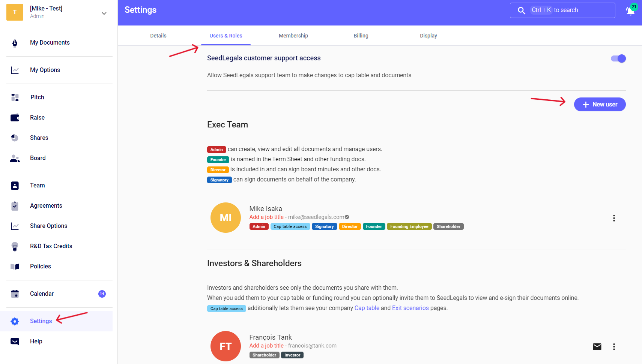The image size is (642, 364).
Task: Expand the [Mike - Test] company dropdown
Action: click(x=104, y=13)
